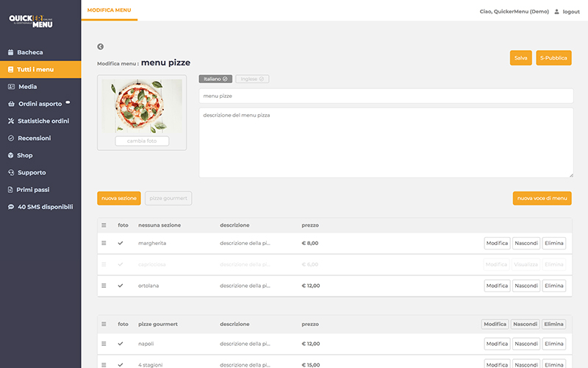
Task: Click nuova voce di menu button
Action: (542, 198)
